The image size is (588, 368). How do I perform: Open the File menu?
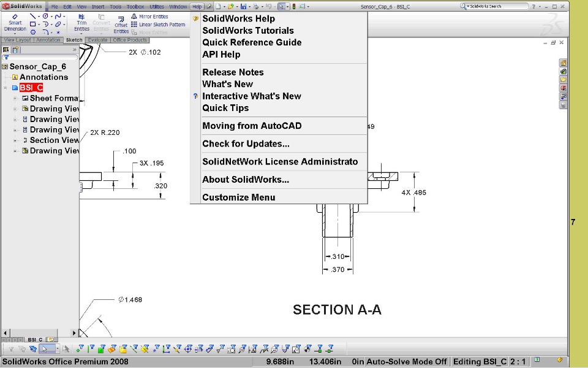(55, 6)
